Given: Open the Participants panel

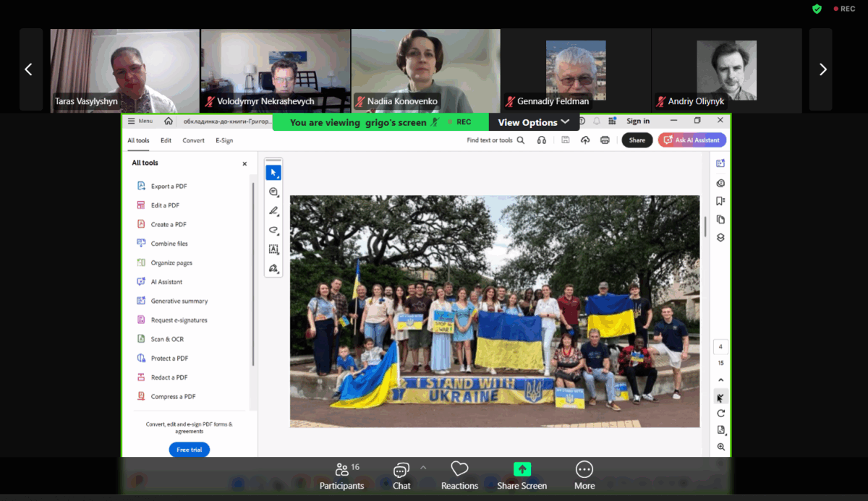Looking at the screenshot, I should (341, 476).
